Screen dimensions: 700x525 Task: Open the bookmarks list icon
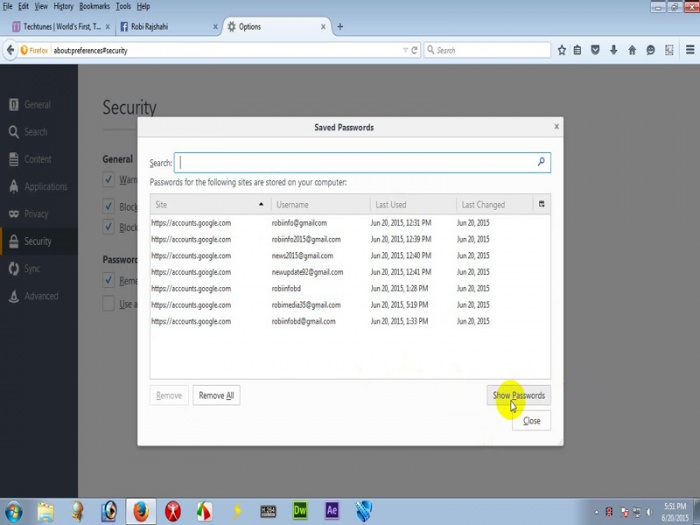pyautogui.click(x=577, y=50)
